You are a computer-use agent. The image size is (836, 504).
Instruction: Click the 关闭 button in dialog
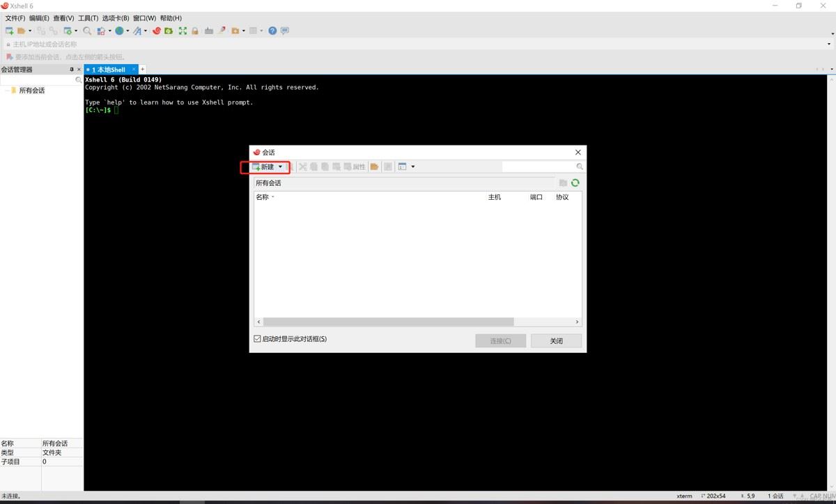(x=556, y=341)
